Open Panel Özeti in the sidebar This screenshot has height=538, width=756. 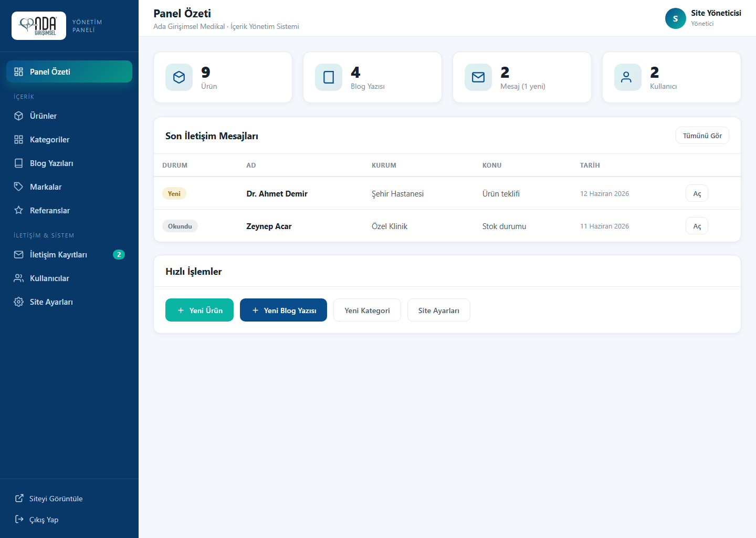coord(69,71)
